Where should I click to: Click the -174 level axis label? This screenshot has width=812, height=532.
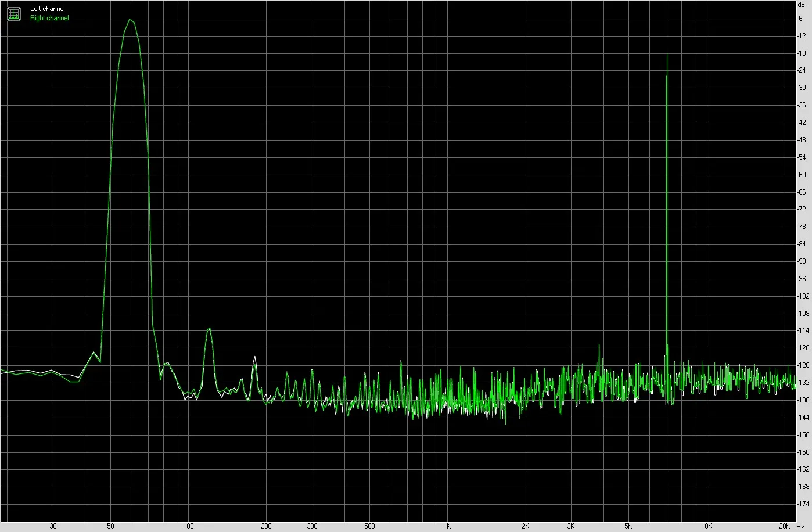click(803, 504)
